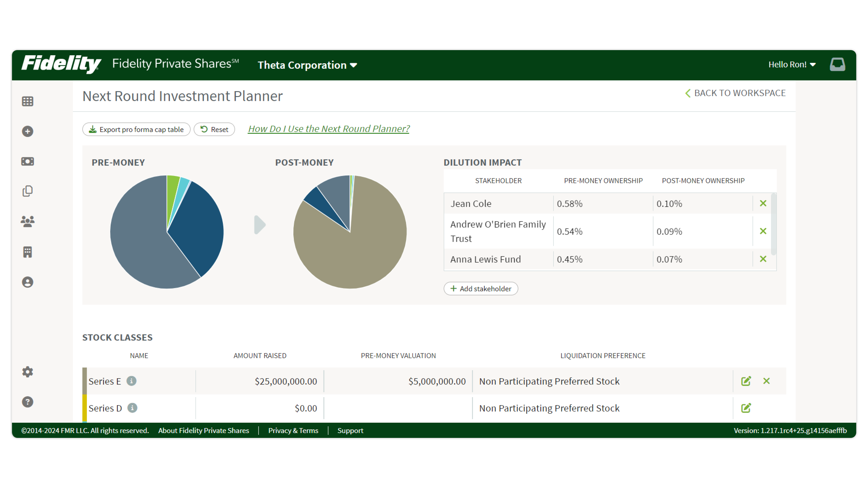The height and width of the screenshot is (488, 868).
Task: Open the stakeholders people icon
Action: (x=27, y=221)
